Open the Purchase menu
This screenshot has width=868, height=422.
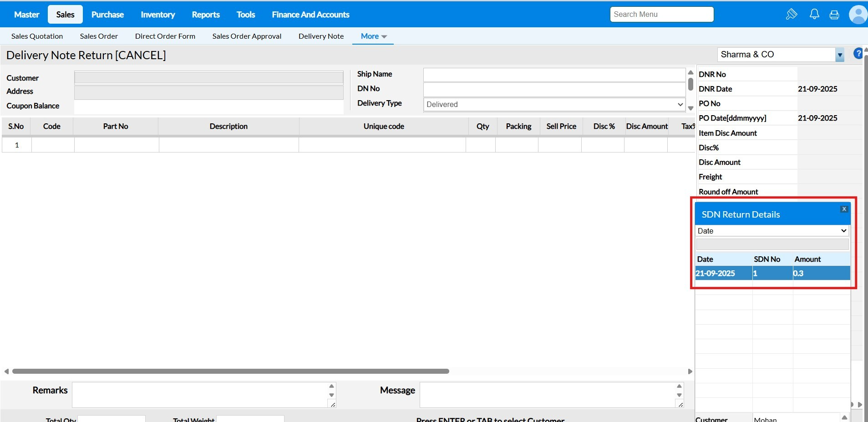point(107,15)
